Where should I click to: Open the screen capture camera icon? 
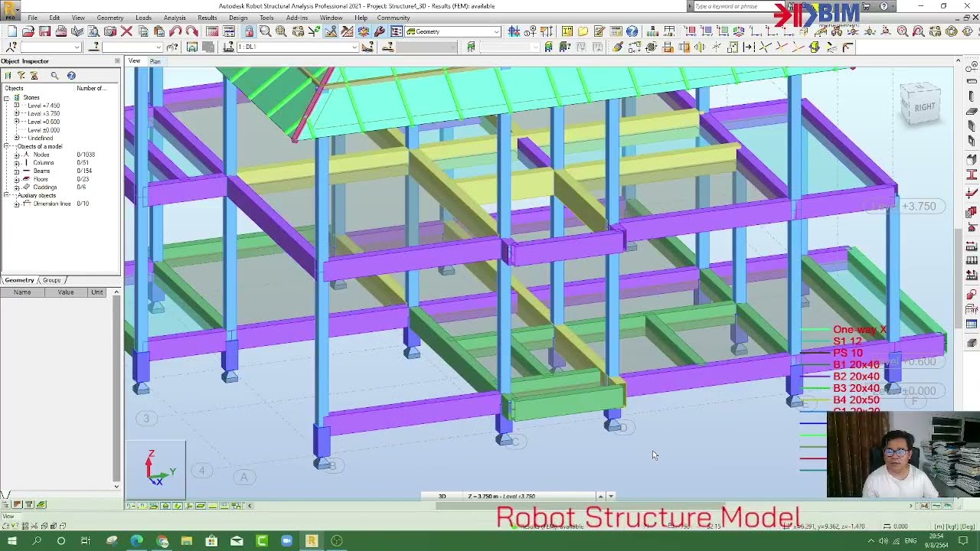coord(109,31)
